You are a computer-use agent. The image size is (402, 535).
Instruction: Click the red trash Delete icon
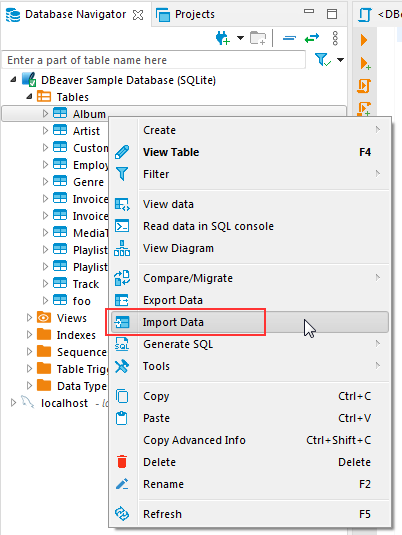tap(122, 461)
